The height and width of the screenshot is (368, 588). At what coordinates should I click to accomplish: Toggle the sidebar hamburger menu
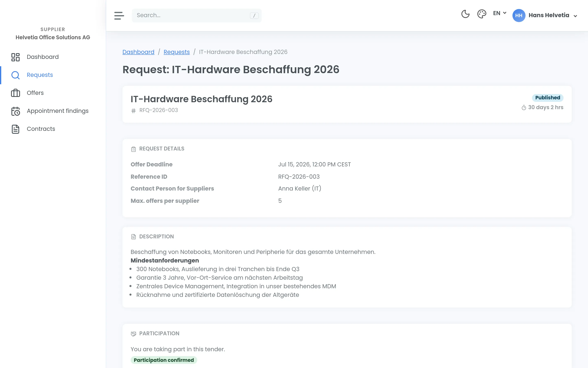(x=119, y=16)
